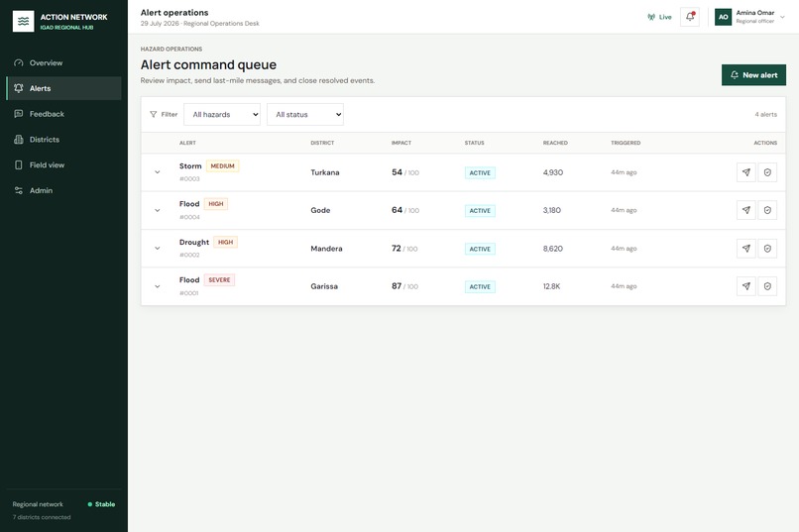The image size is (799, 532).
Task: Click the TRIGGERED column header
Action: coord(626,143)
